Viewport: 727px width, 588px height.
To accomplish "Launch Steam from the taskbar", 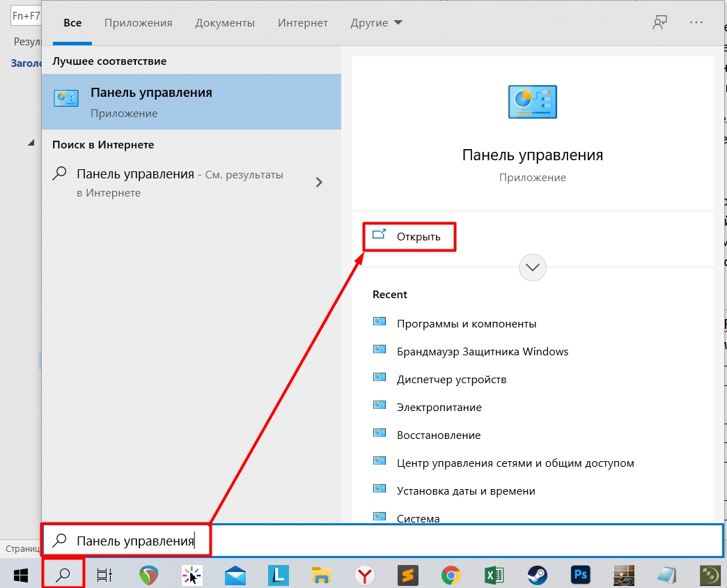I will pos(538,575).
